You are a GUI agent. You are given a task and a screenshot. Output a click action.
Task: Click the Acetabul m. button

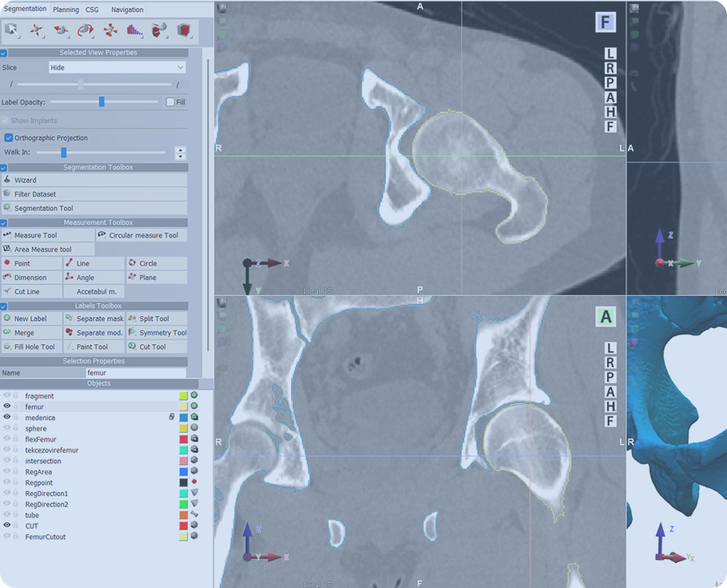pyautogui.click(x=94, y=292)
